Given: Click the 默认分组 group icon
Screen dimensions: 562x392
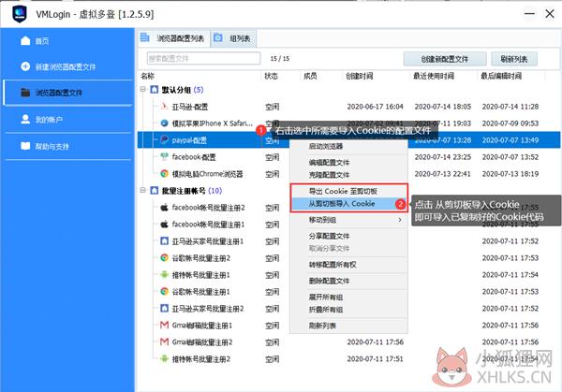Looking at the screenshot, I should pos(155,90).
